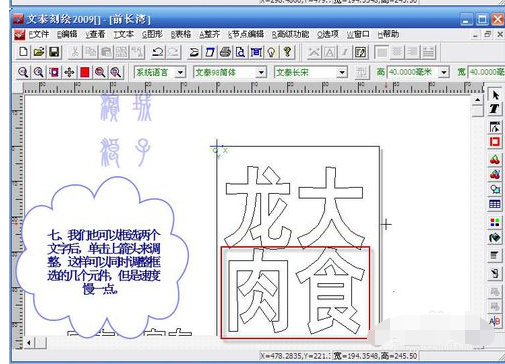Toggle the italic slanted I button

click(x=345, y=52)
